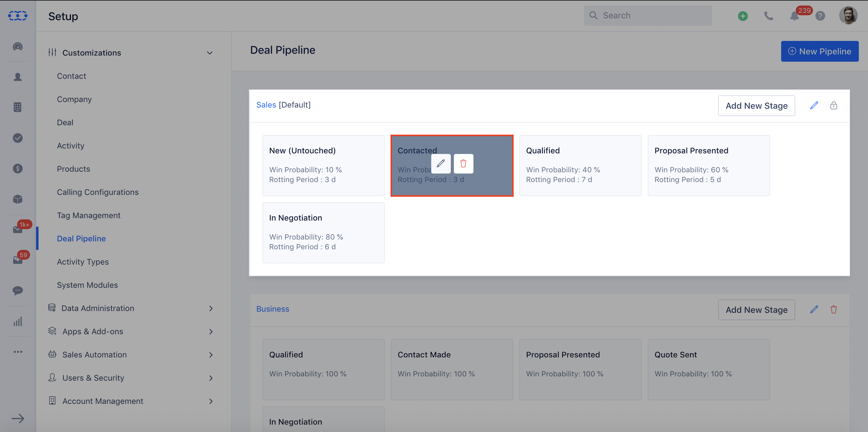Click the Sales pipeline name link

(266, 105)
